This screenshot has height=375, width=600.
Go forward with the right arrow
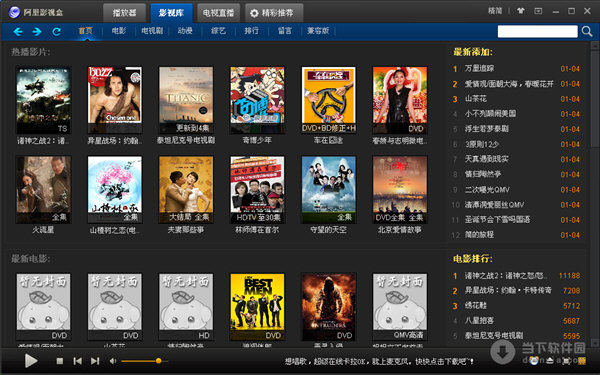[x=37, y=31]
